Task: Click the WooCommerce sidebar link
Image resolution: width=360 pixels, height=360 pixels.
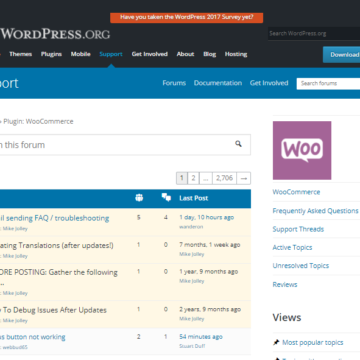Action: (x=296, y=192)
